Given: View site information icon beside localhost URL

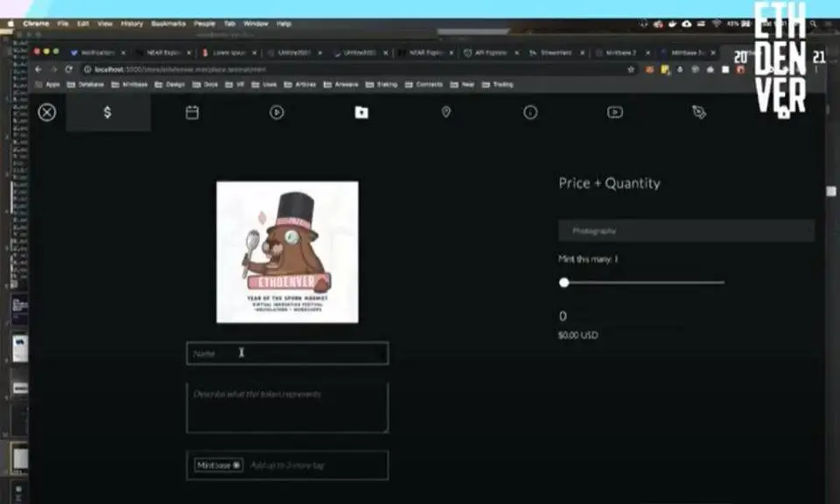Looking at the screenshot, I should [87, 70].
